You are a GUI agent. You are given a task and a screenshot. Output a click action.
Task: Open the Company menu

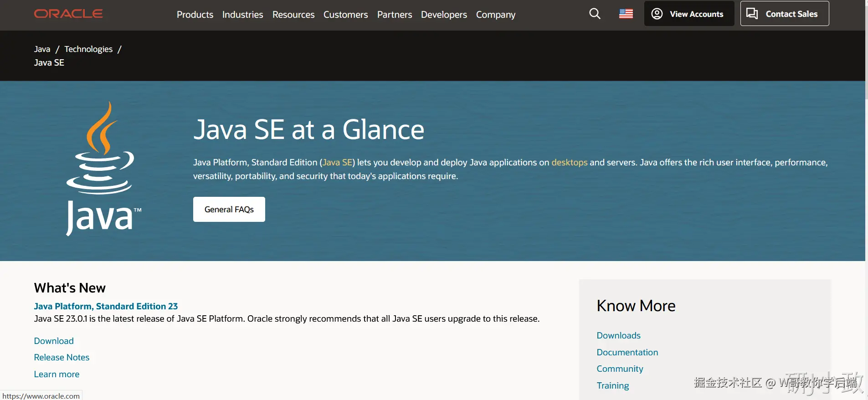point(496,15)
